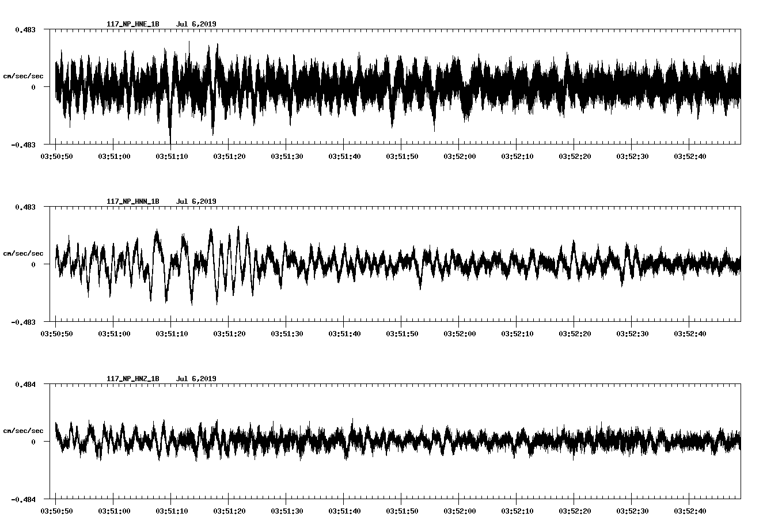This screenshot has width=782, height=532.
Task: Select the Jul 6,2019 date on the HNE plot
Action: (x=196, y=24)
